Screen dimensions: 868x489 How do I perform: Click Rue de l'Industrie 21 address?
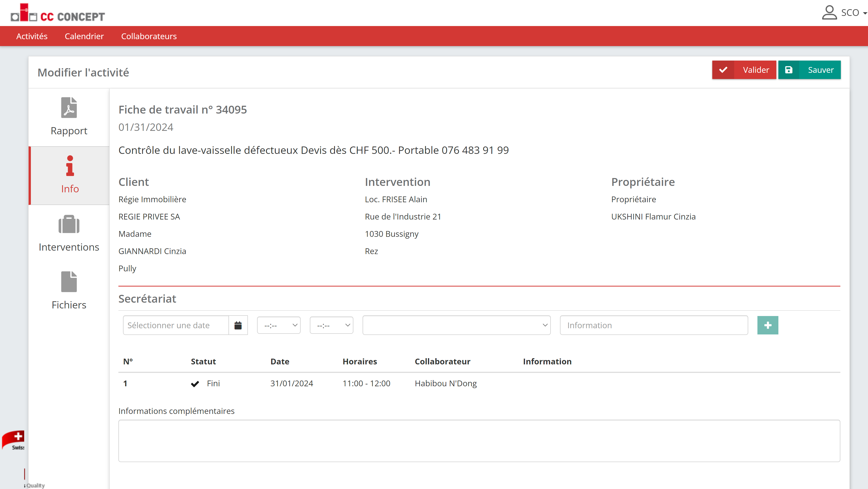point(403,217)
